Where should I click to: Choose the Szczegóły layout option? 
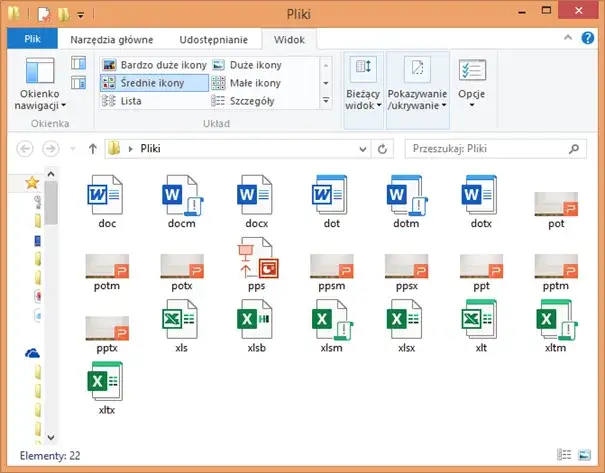pyautogui.click(x=254, y=101)
